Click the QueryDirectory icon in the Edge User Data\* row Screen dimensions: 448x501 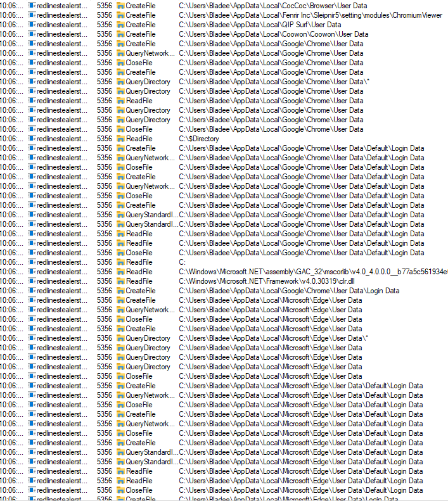tap(120, 338)
